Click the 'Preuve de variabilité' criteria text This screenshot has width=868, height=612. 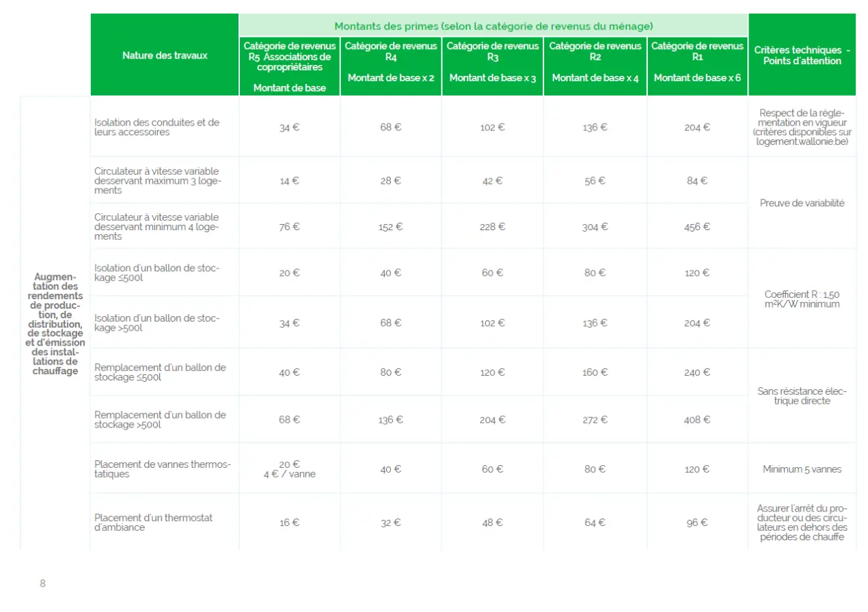click(802, 203)
